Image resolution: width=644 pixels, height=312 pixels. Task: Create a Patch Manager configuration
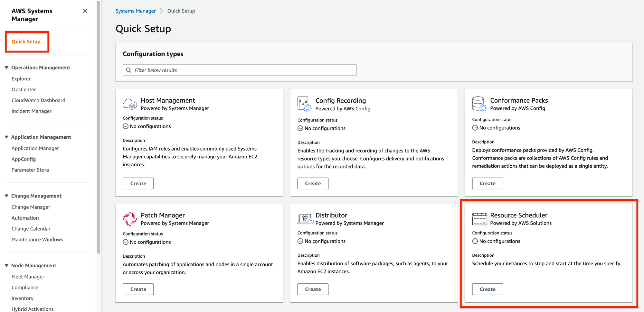(138, 289)
